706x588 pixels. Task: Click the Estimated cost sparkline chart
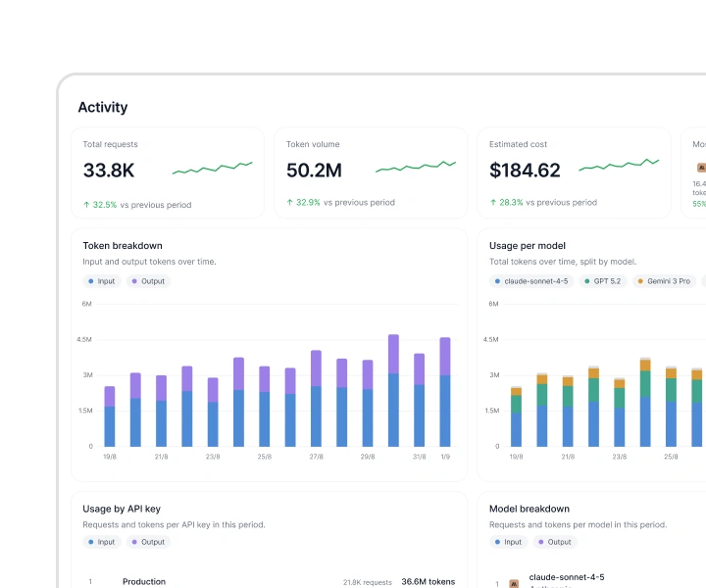point(619,165)
